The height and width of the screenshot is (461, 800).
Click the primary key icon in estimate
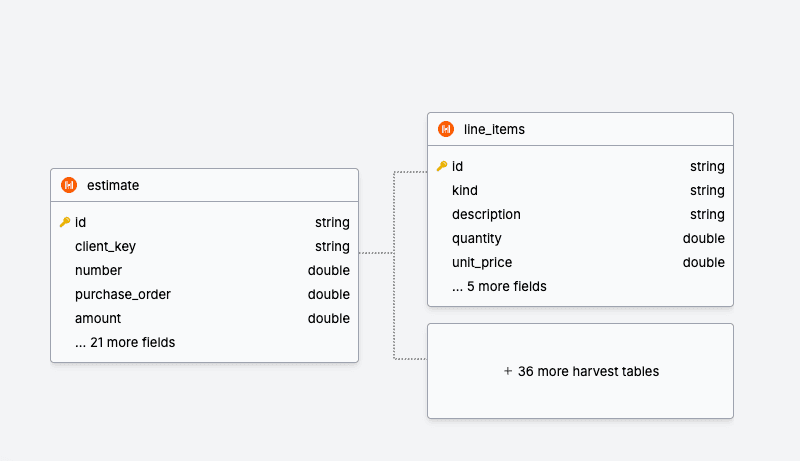[65, 223]
